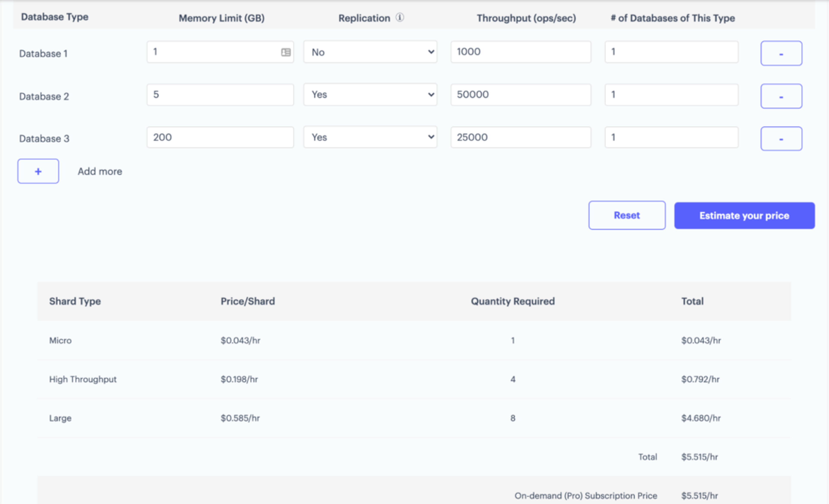
Task: Click Database 3 number of databases field
Action: coord(671,137)
